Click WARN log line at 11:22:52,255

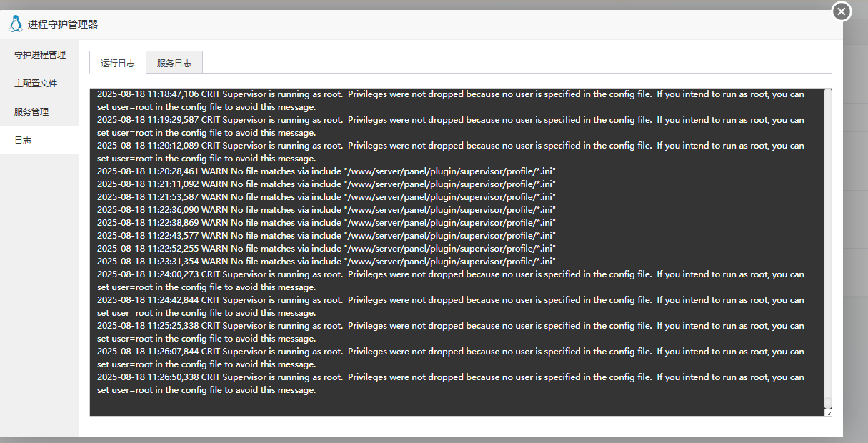(x=326, y=249)
